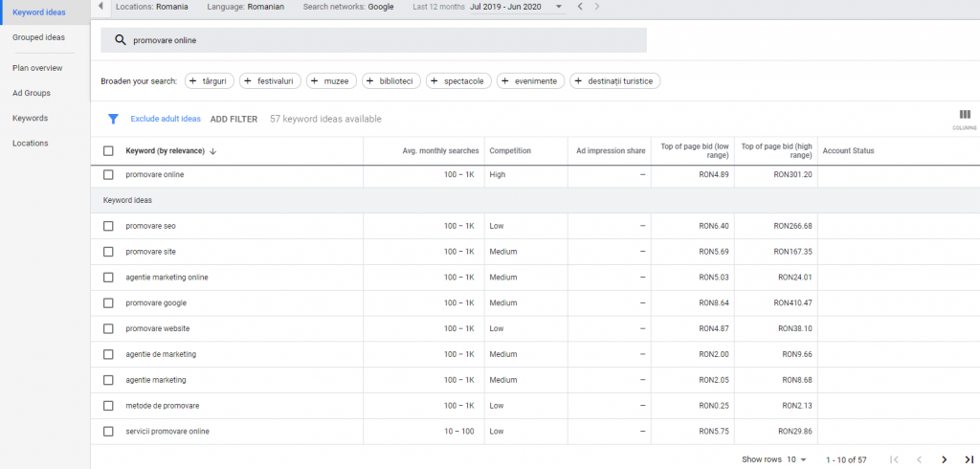Click the filter funnel icon

tap(113, 119)
